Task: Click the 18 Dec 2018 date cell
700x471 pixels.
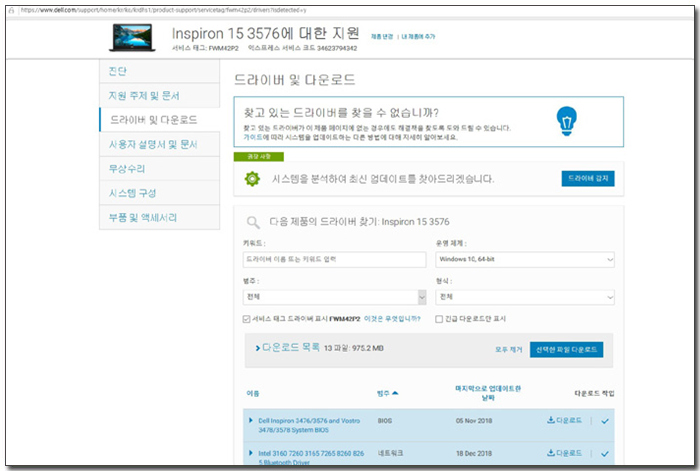Action: (474, 453)
